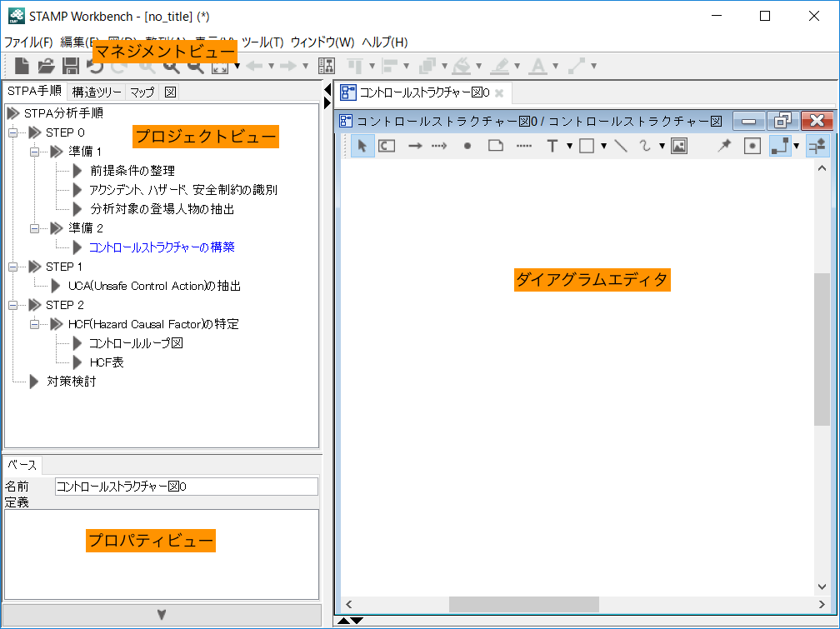Select the Image insert tool
Viewport: 840px width, 629px height.
pos(679,146)
